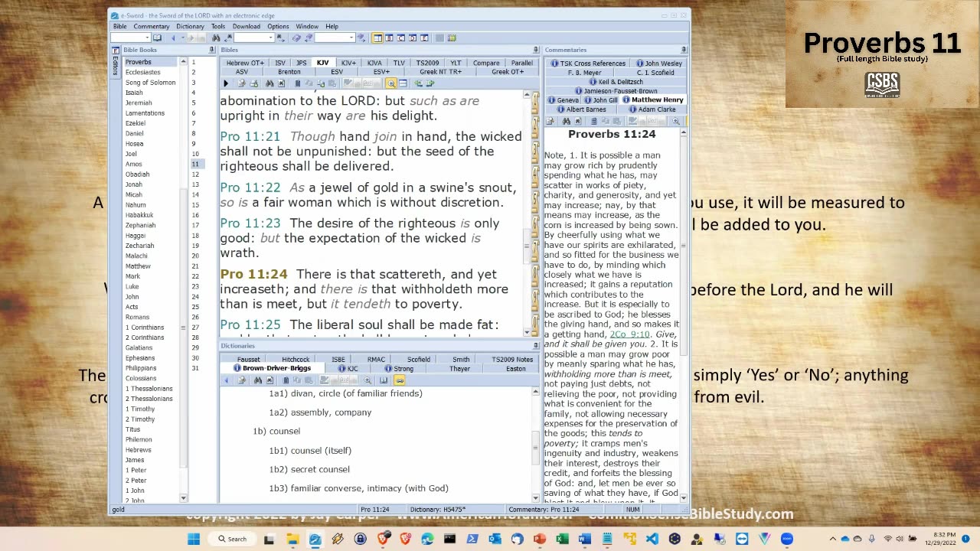Click the Windows Start button
Image resolution: width=980 pixels, height=551 pixels.
pyautogui.click(x=194, y=539)
